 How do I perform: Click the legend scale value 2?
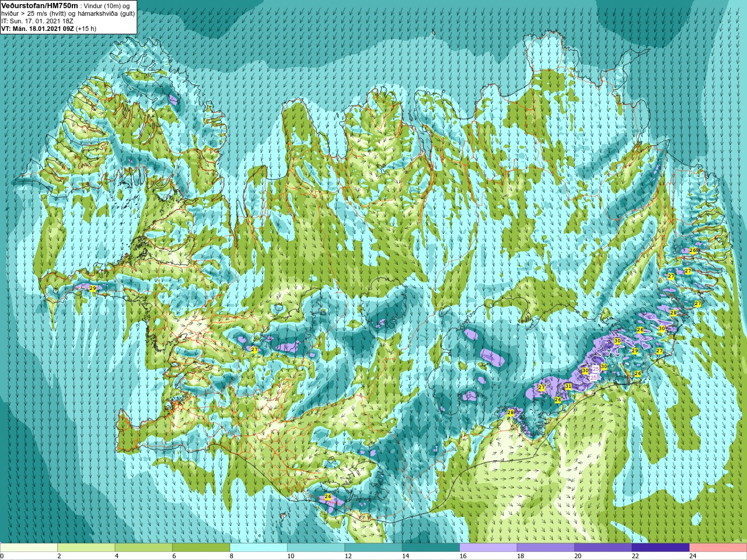(x=60, y=556)
